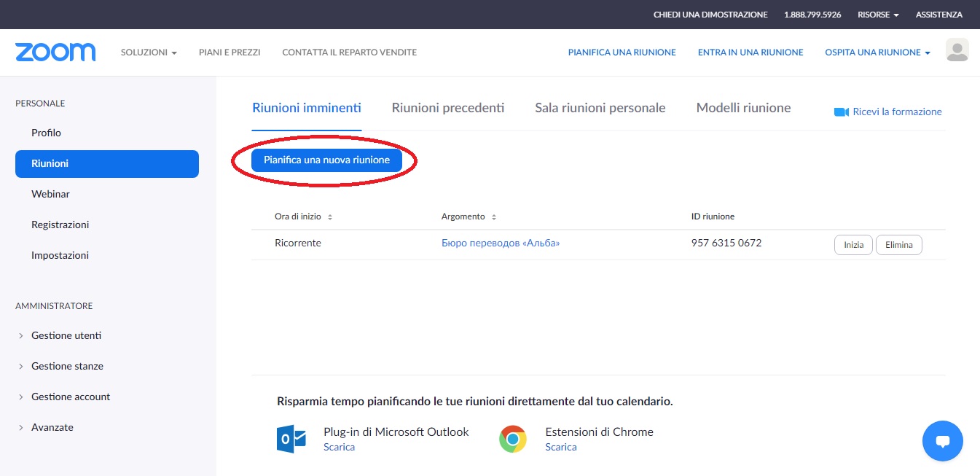Switch to Riunioni precedenti tab
This screenshot has width=980, height=476.
[x=447, y=108]
